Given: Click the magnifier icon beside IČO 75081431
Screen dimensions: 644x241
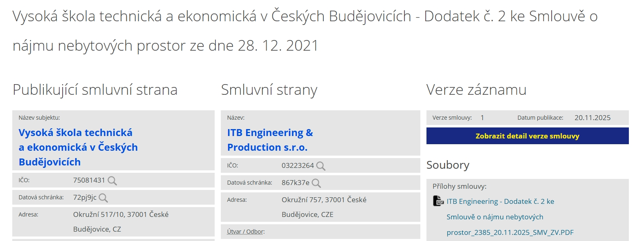Looking at the screenshot, I should [x=112, y=181].
